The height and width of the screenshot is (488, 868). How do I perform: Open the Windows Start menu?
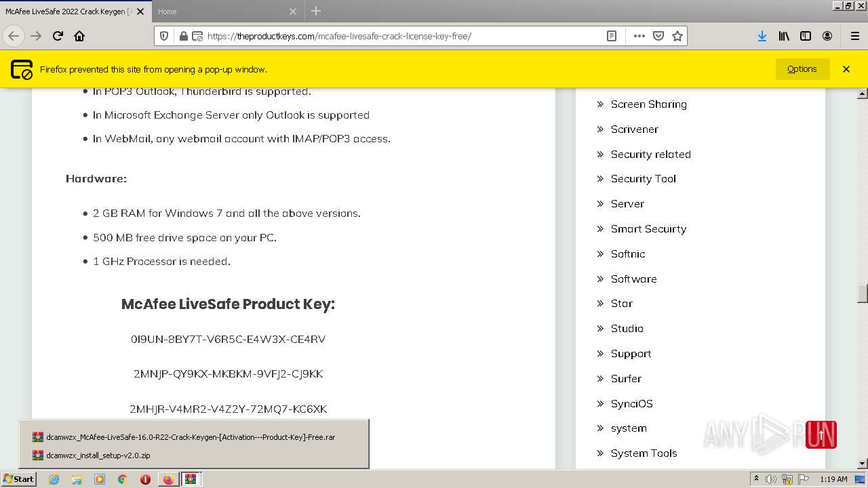(19, 479)
